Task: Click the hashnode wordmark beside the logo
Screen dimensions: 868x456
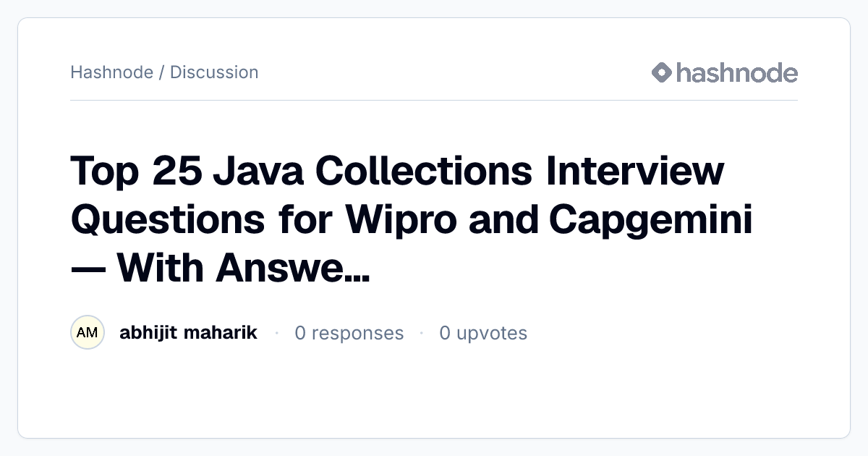Action: tap(737, 72)
